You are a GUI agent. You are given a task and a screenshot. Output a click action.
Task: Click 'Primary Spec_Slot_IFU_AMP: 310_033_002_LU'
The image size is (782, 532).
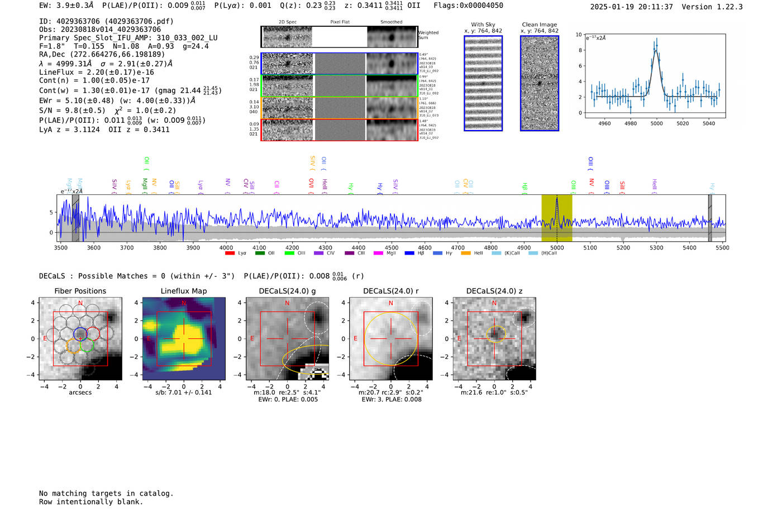tap(128, 38)
